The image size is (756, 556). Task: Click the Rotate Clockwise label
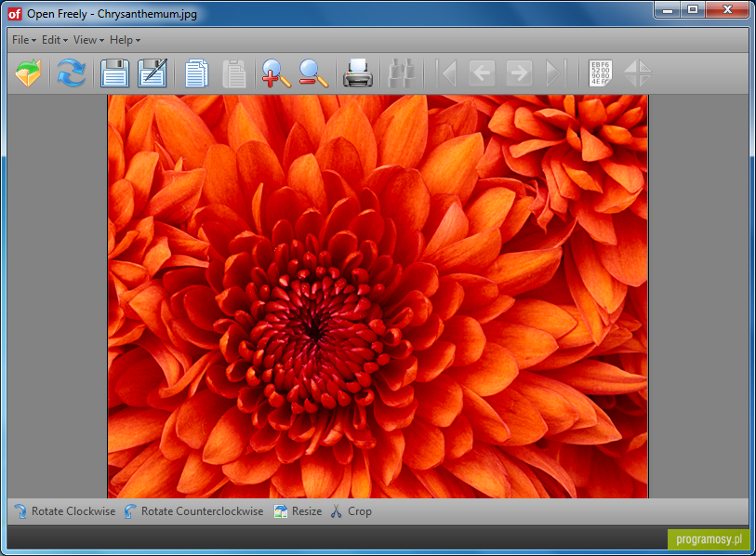coord(73,511)
